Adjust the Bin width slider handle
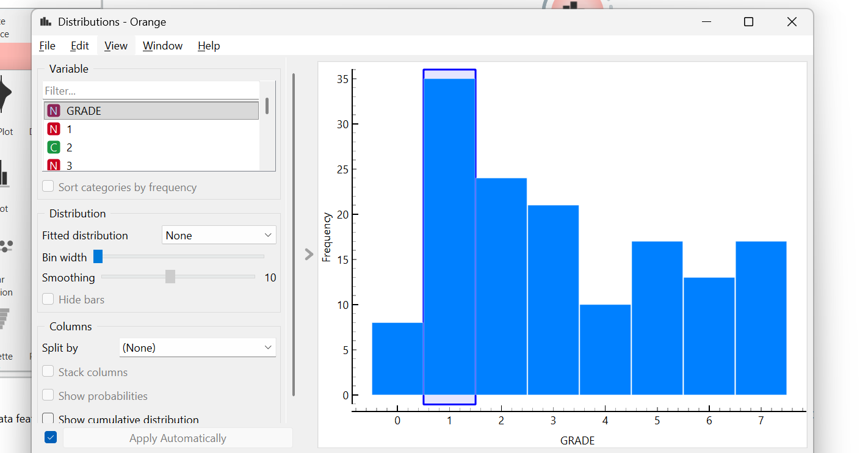This screenshot has height=453, width=868. click(98, 257)
